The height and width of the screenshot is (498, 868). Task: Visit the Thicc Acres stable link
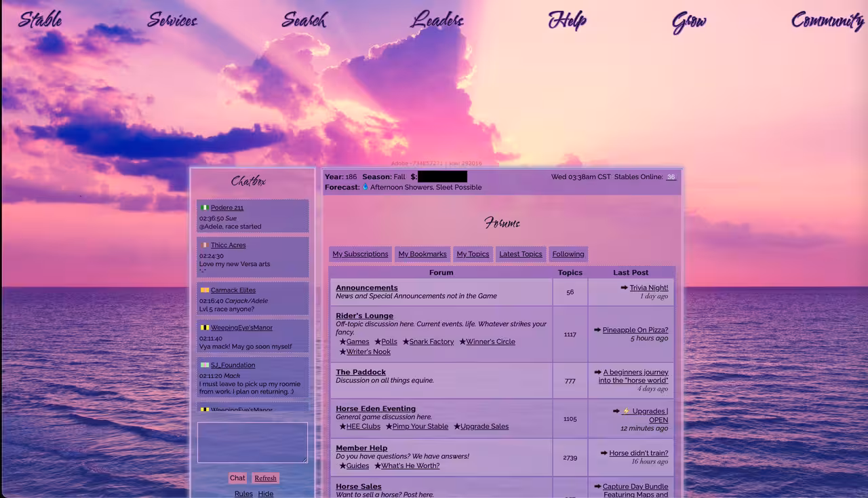[228, 245]
